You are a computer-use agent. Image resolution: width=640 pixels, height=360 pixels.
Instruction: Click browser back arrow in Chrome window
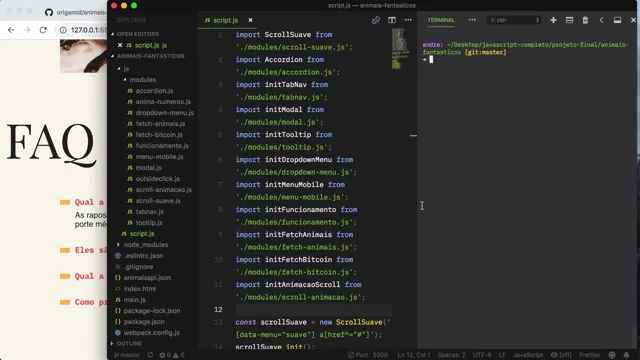pyautogui.click(x=11, y=30)
